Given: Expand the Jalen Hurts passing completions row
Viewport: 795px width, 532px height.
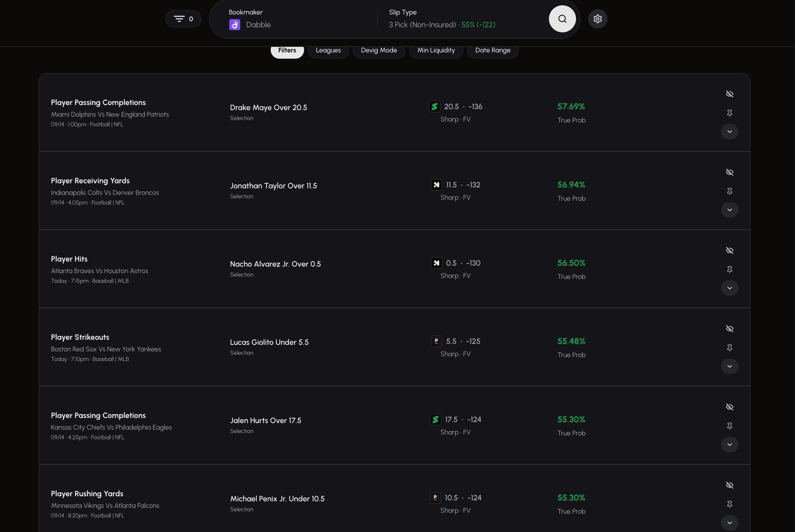Looking at the screenshot, I should (x=729, y=445).
